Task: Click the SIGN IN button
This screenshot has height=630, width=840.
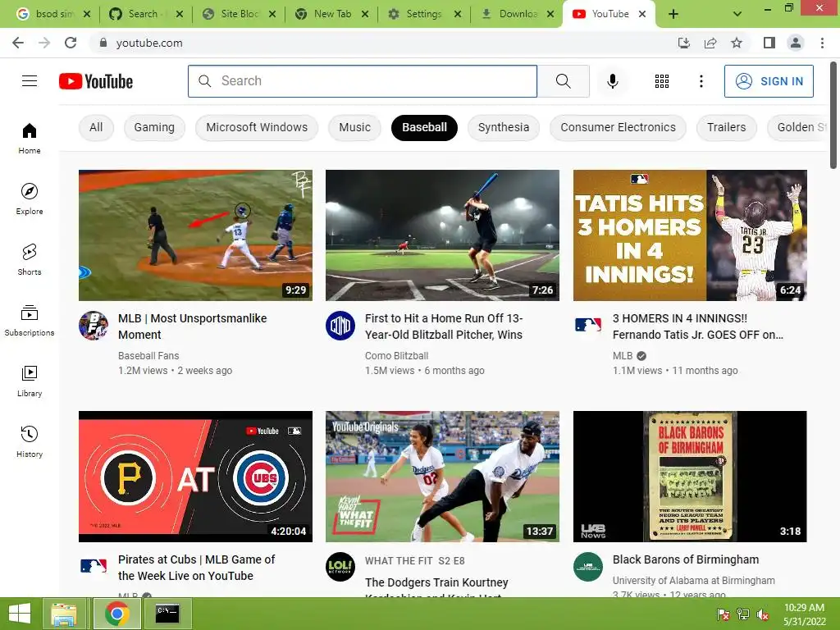Action: (769, 81)
